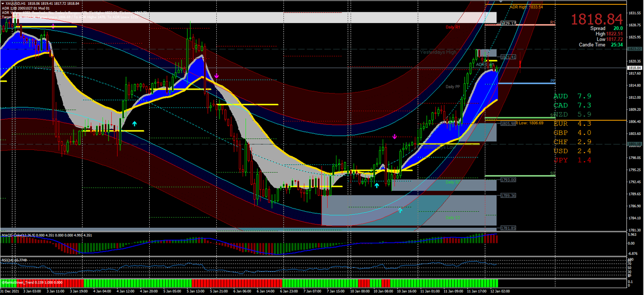The height and width of the screenshot is (295, 644).
Task: Click the 1829.17 price tag box
Action: (508, 24)
